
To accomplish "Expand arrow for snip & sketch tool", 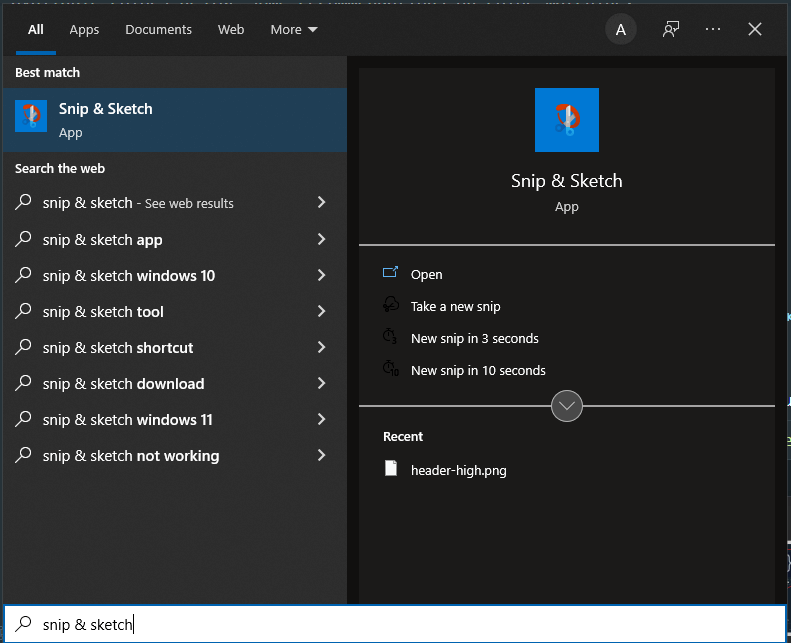I will tap(321, 311).
